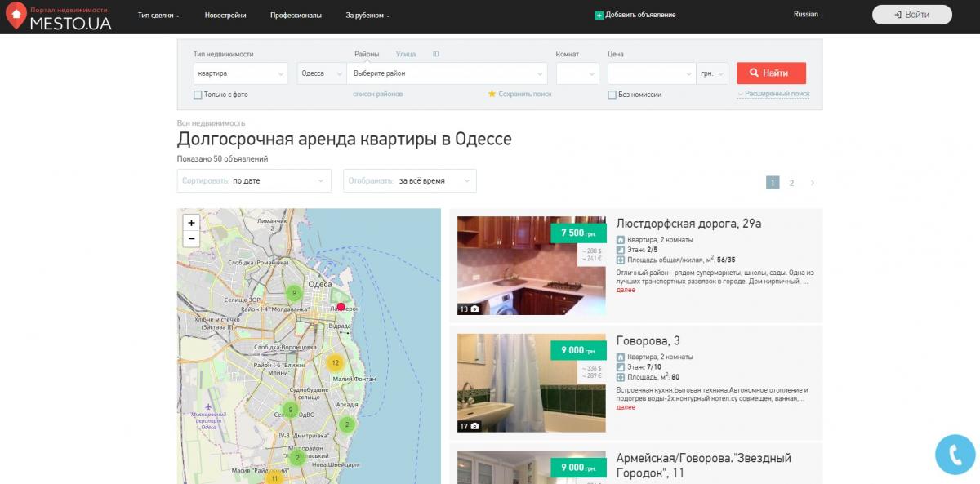980x484 pixels.
Task: Open the kitchen photo of Люстдорфская listing
Action: click(532, 266)
